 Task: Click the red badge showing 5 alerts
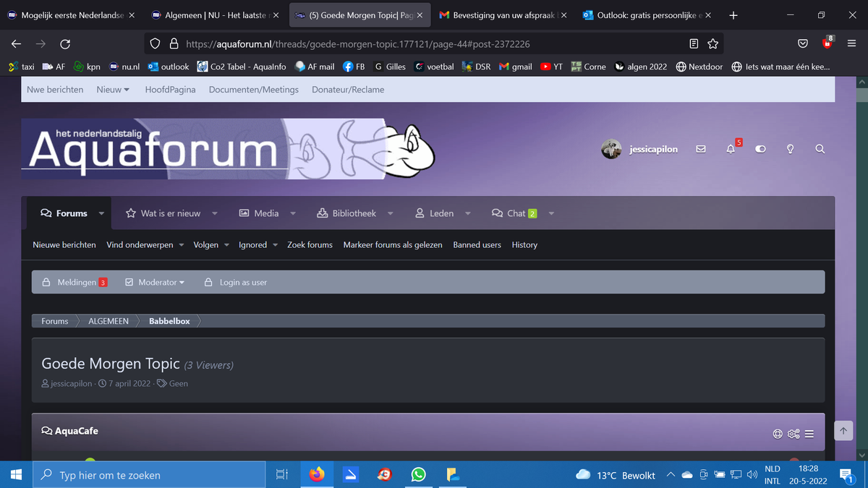[737, 142]
